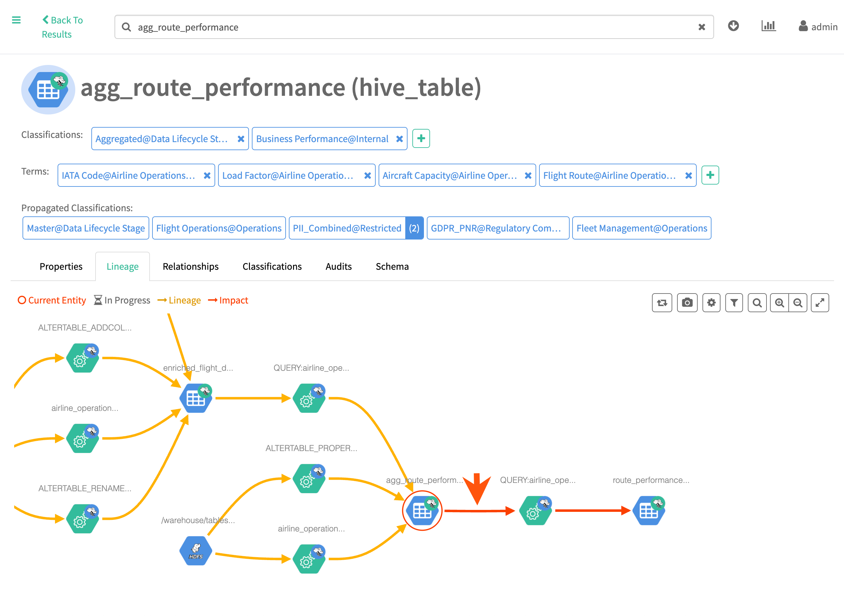Add a new classification with plus button
This screenshot has height=616, width=844.
click(x=421, y=138)
